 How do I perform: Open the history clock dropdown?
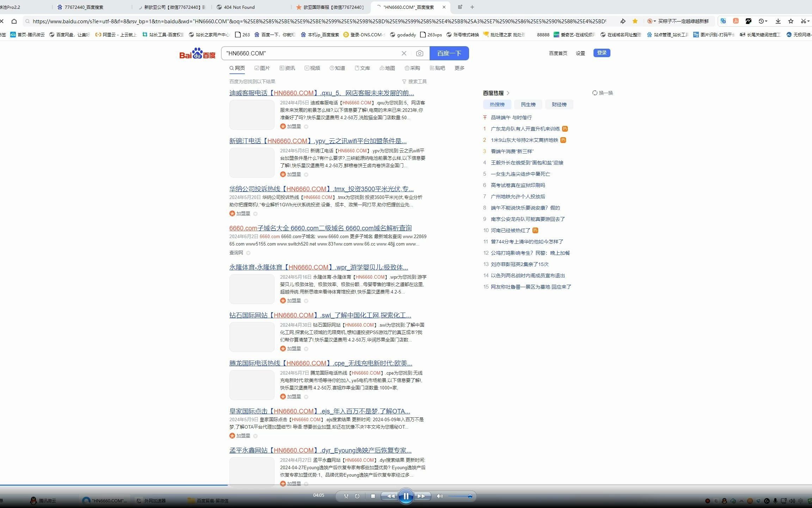point(763,21)
